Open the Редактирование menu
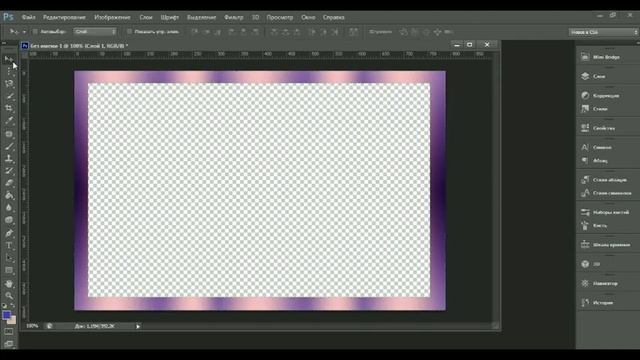 [x=64, y=17]
